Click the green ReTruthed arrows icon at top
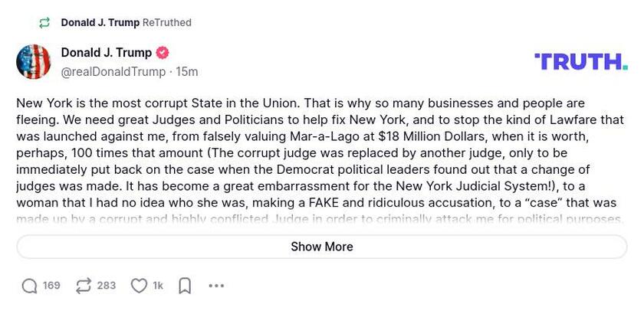This screenshot has height=311, width=644. 44,23
